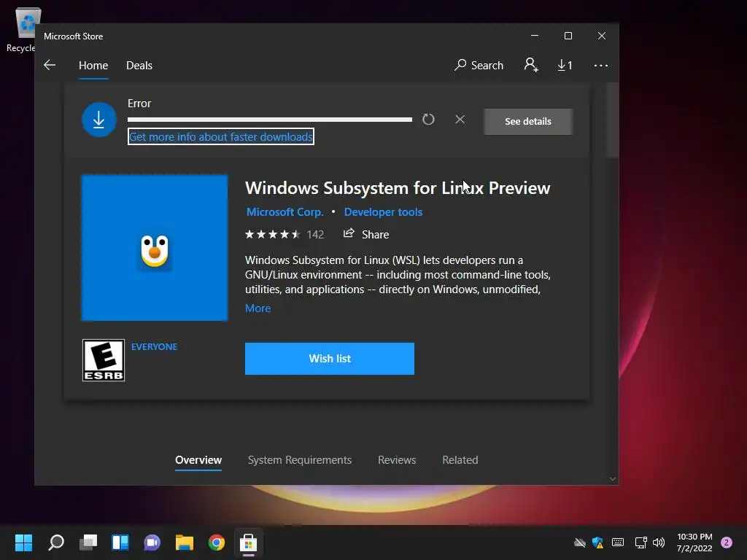
Task: Launch Google Chrome from taskbar
Action: pyautogui.click(x=216, y=542)
